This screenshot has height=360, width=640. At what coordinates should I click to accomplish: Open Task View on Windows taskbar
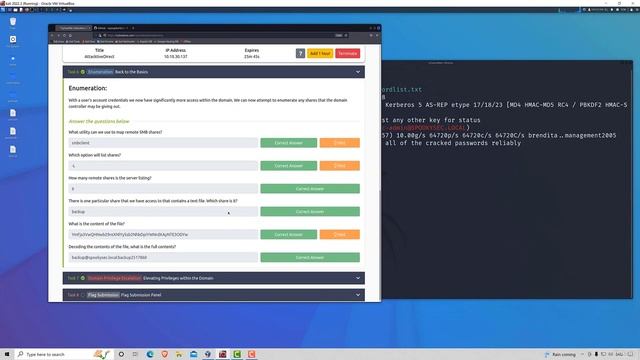pyautogui.click(x=135, y=354)
